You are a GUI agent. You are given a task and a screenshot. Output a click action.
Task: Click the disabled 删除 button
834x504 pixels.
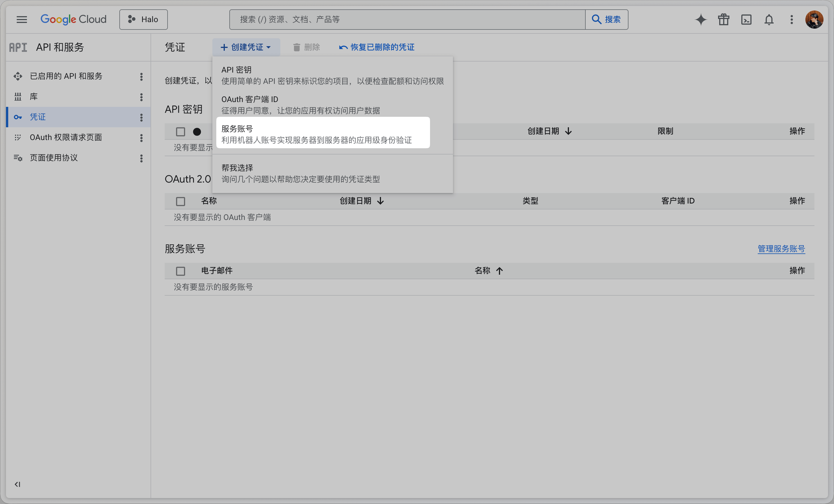tap(306, 47)
